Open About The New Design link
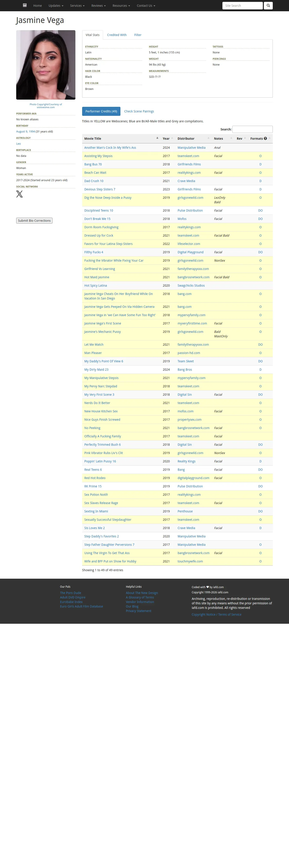The image size is (289, 868). point(142,593)
